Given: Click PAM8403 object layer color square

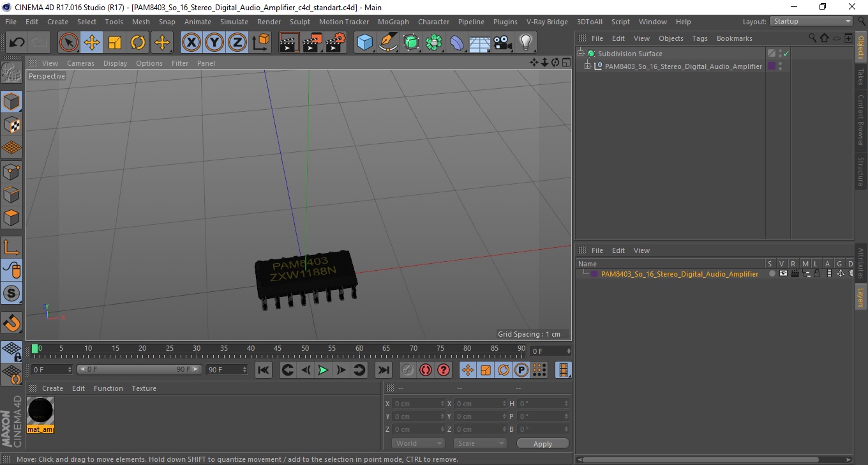Looking at the screenshot, I should click(x=771, y=66).
